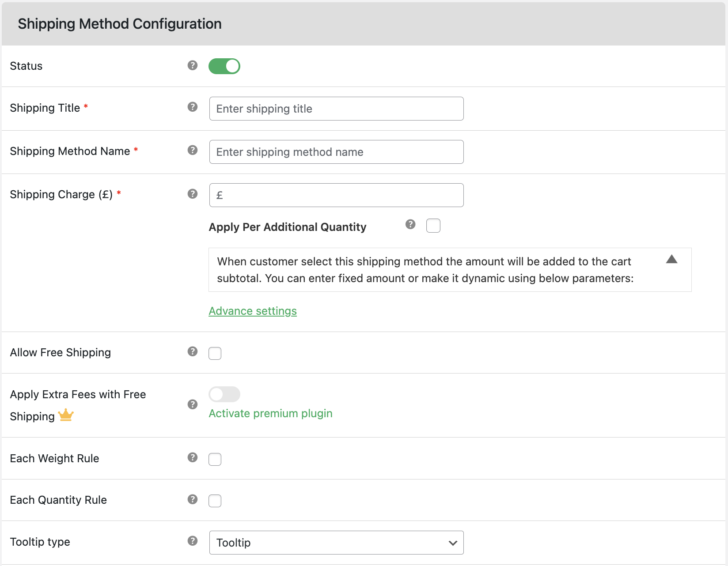The height and width of the screenshot is (566, 728).
Task: Click the Shipping Method Configuration heading
Action: point(120,24)
